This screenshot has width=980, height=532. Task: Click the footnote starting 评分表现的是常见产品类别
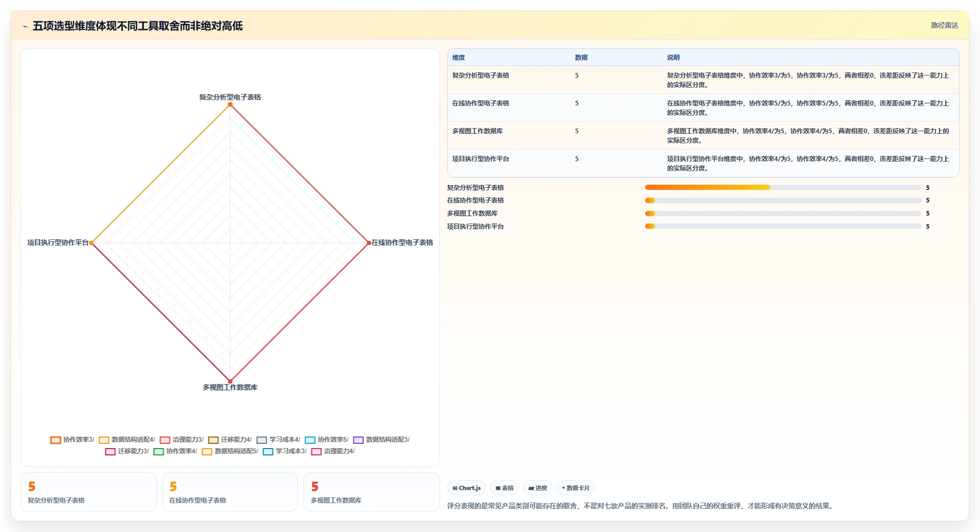coord(640,506)
